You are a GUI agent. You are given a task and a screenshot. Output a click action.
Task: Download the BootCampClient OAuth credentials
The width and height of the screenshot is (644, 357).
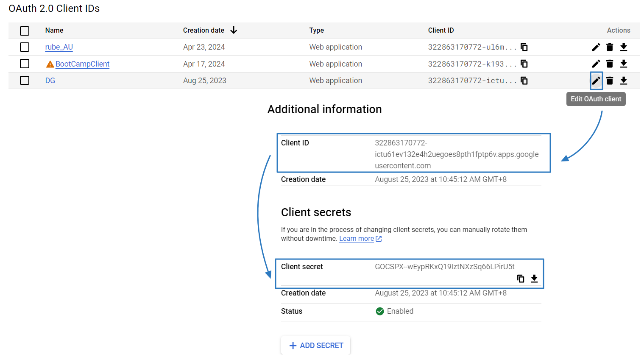(x=624, y=64)
